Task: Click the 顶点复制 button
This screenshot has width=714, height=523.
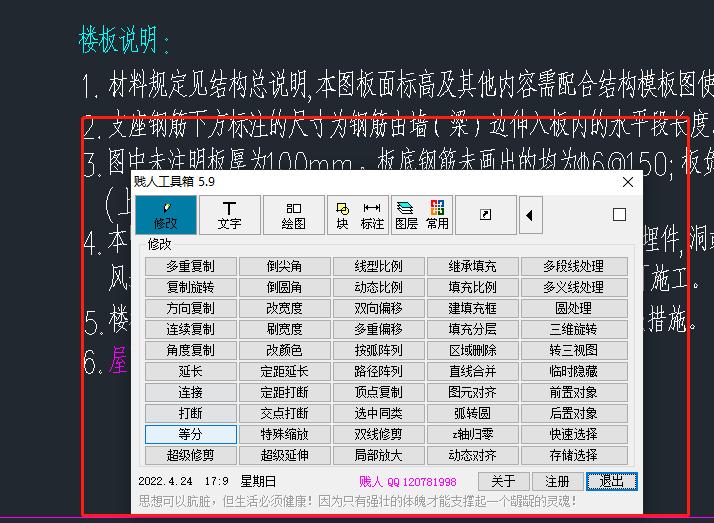Action: 379,392
